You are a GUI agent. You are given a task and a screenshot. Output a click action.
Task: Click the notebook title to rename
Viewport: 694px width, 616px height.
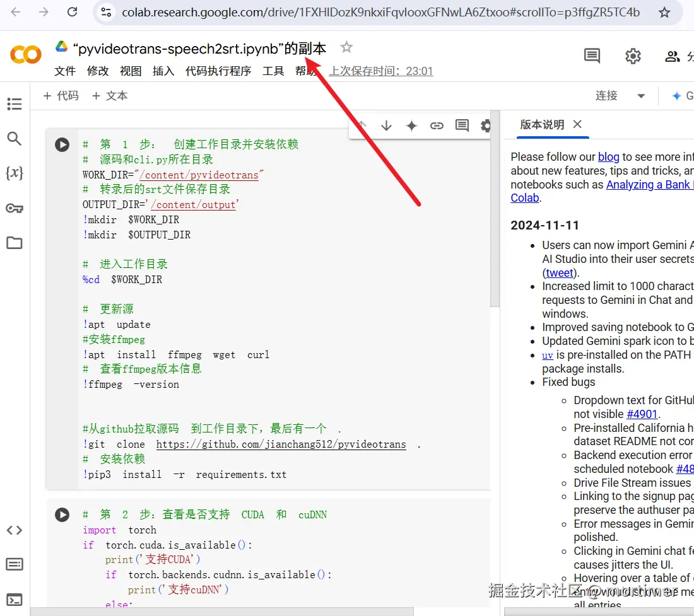(x=199, y=48)
